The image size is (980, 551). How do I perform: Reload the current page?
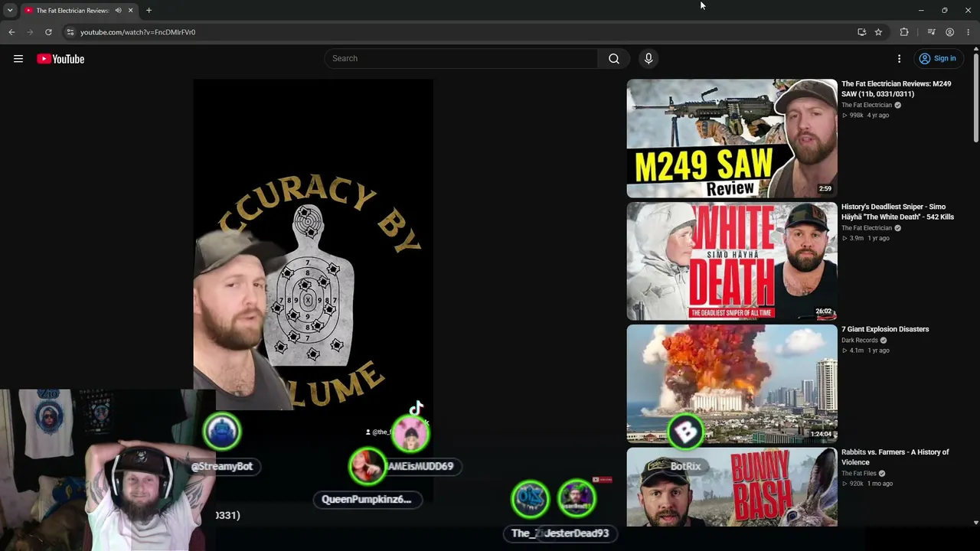click(x=48, y=32)
